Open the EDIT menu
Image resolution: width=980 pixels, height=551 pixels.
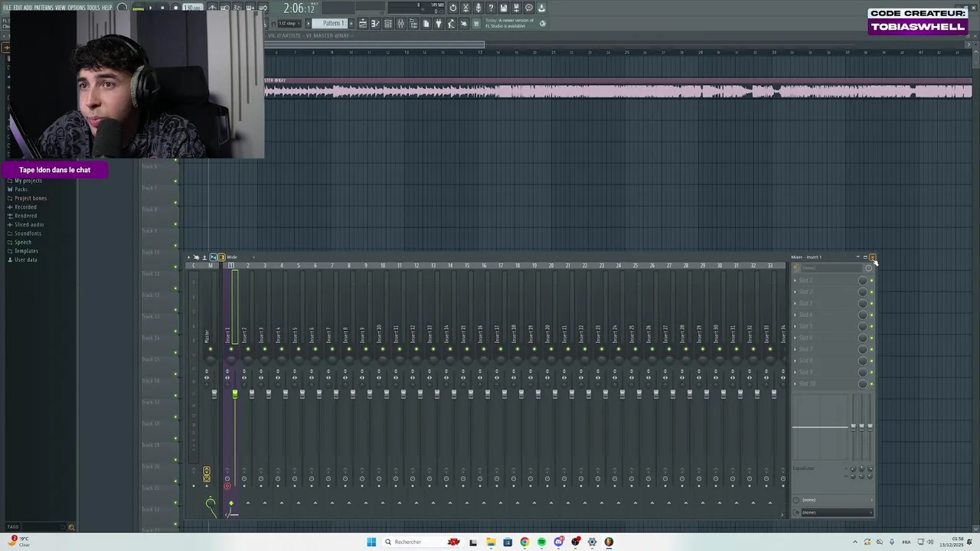pos(17,8)
